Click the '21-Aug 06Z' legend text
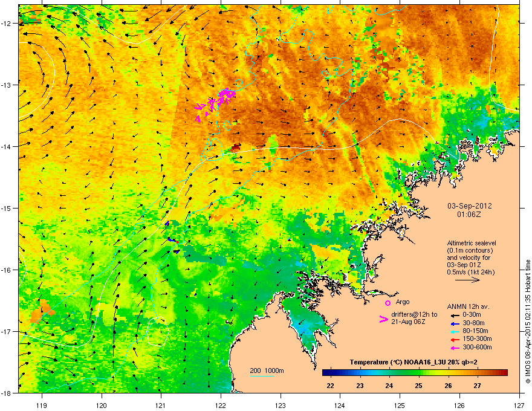The image size is (532, 411). click(x=408, y=322)
